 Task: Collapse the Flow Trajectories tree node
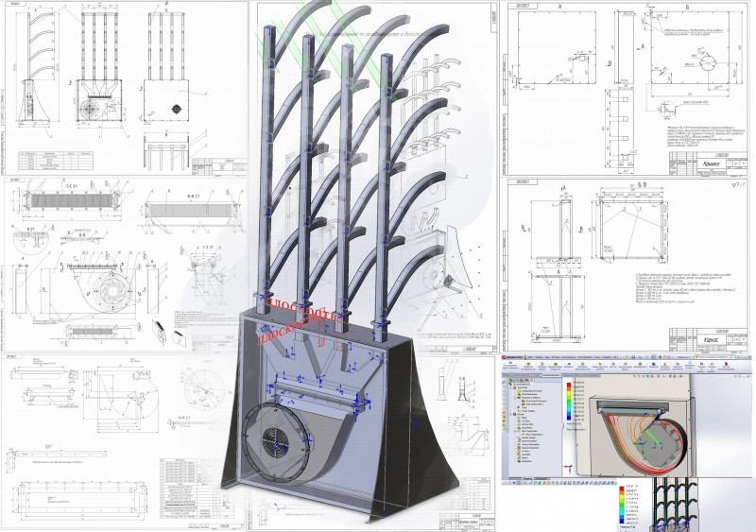[515, 431]
